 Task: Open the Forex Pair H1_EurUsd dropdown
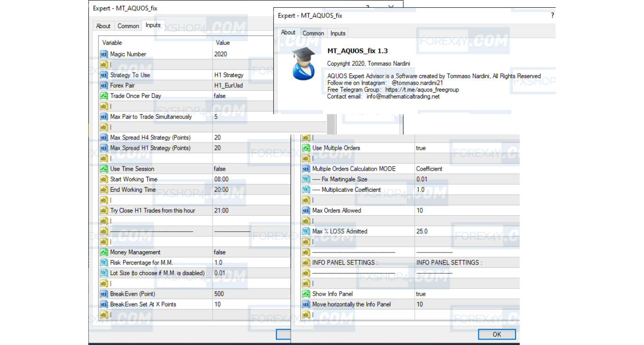(229, 86)
